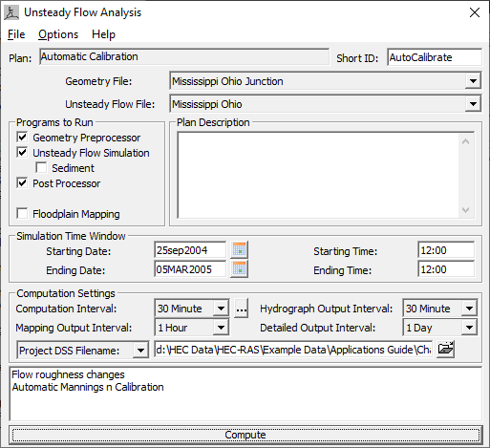
Task: Open calendar picker for Ending Date
Action: point(239,269)
